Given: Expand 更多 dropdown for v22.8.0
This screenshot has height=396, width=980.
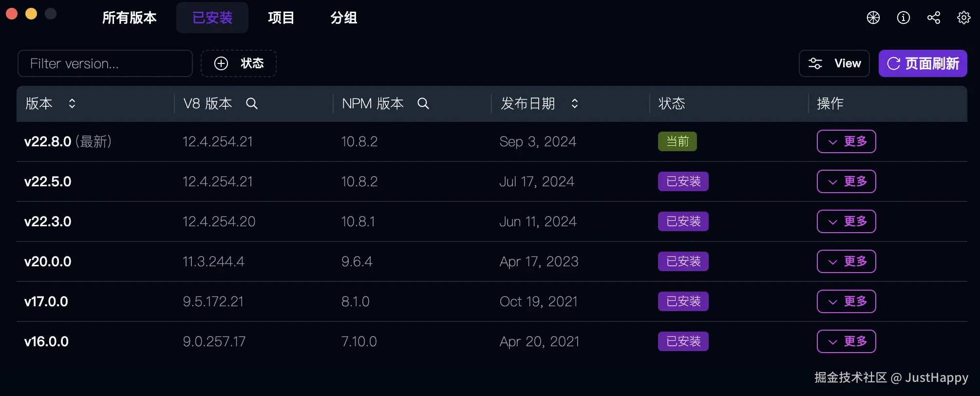Looking at the screenshot, I should click(x=846, y=141).
